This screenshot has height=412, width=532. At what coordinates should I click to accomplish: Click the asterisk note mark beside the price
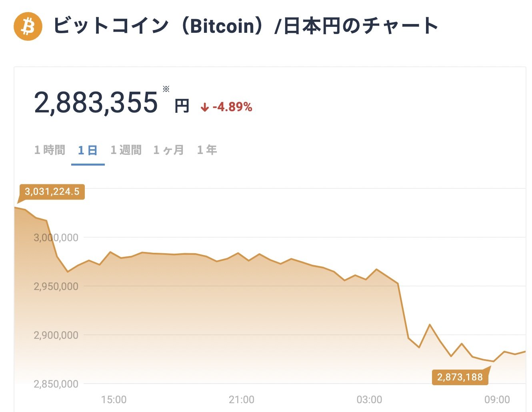tap(166, 89)
